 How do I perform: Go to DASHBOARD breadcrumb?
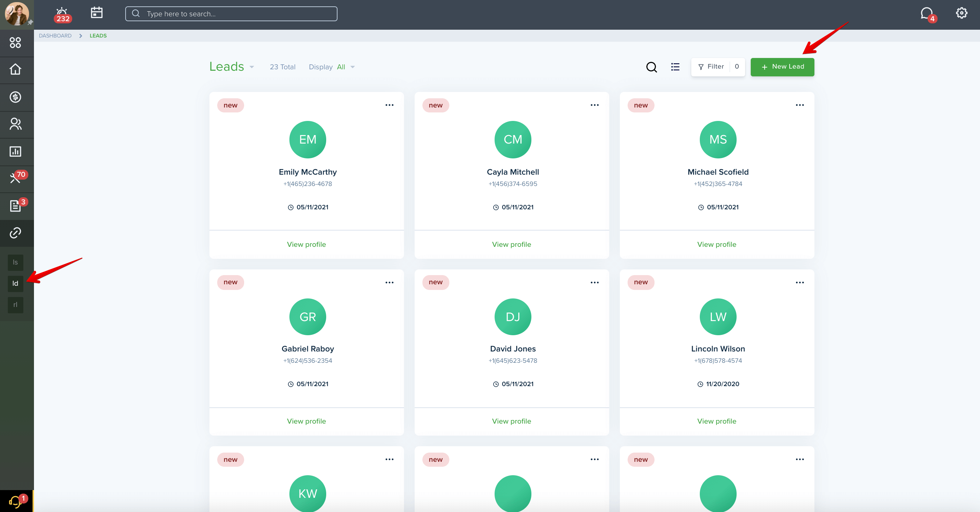[55, 36]
